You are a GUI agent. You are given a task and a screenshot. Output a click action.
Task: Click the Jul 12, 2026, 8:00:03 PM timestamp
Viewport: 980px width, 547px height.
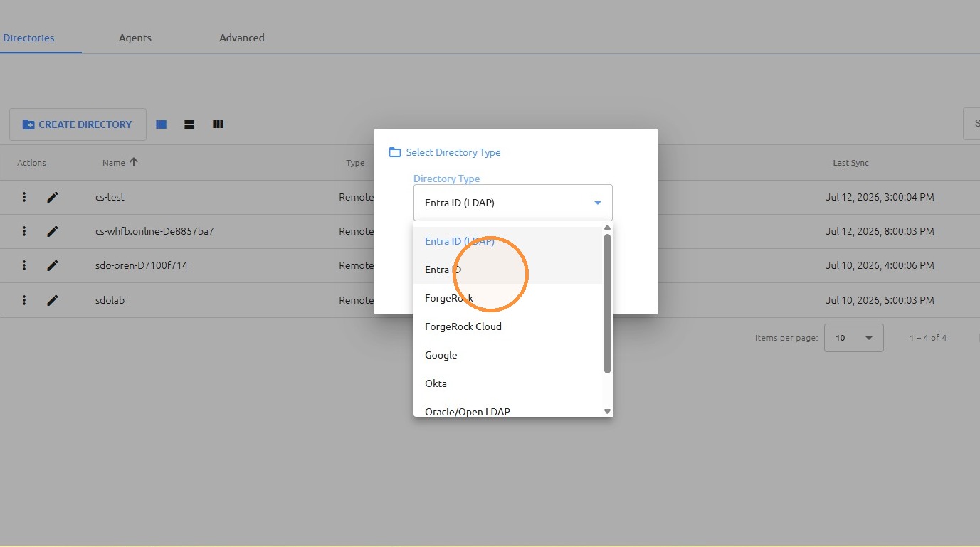[x=880, y=231]
